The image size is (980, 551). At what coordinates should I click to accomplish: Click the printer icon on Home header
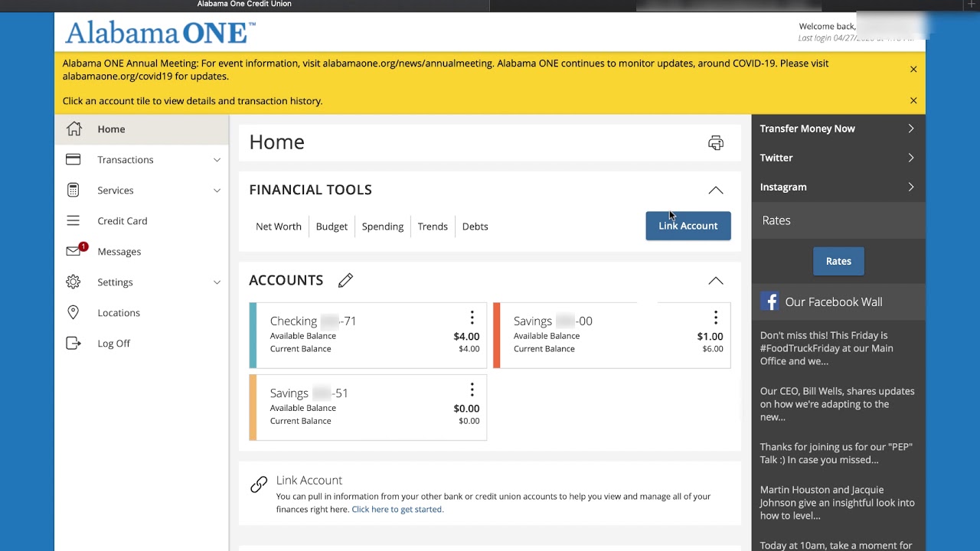(x=715, y=143)
